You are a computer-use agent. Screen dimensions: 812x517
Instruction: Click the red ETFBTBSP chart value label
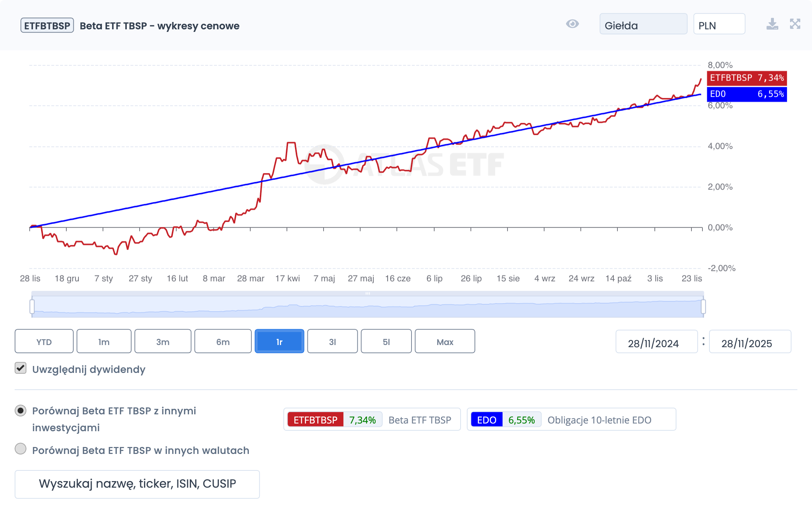click(x=746, y=78)
